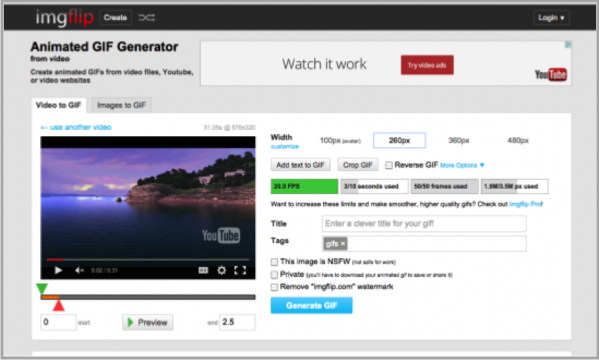
Task: Click the GIF range timeline bar
Action: click(x=148, y=297)
